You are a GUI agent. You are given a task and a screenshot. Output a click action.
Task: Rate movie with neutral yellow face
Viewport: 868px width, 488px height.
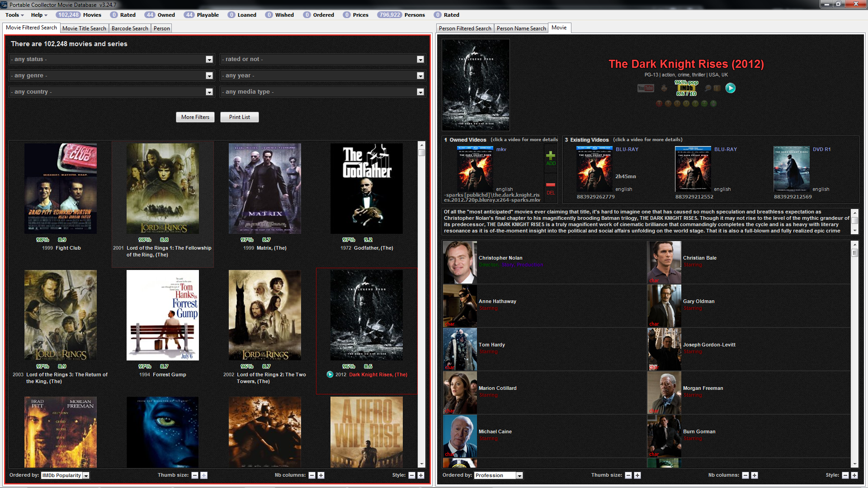[686, 104]
